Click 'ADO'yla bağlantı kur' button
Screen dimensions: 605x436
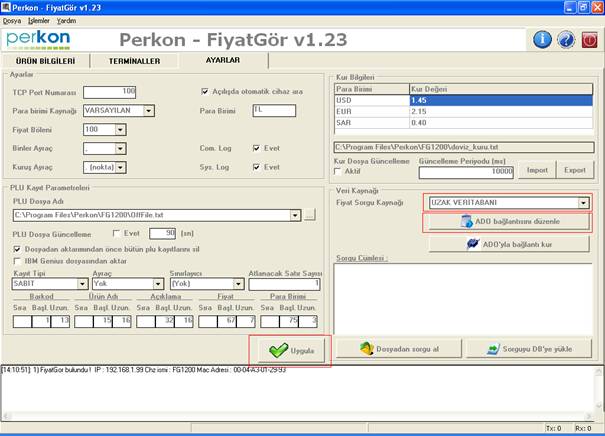pyautogui.click(x=509, y=244)
